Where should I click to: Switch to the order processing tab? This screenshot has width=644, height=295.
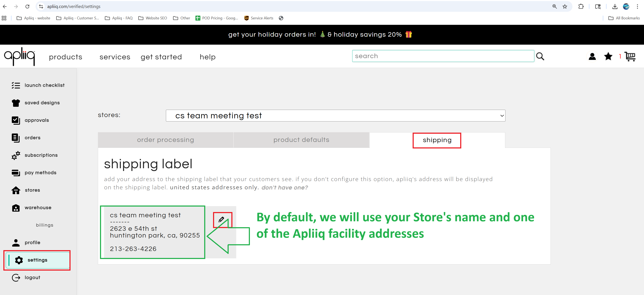coord(165,140)
